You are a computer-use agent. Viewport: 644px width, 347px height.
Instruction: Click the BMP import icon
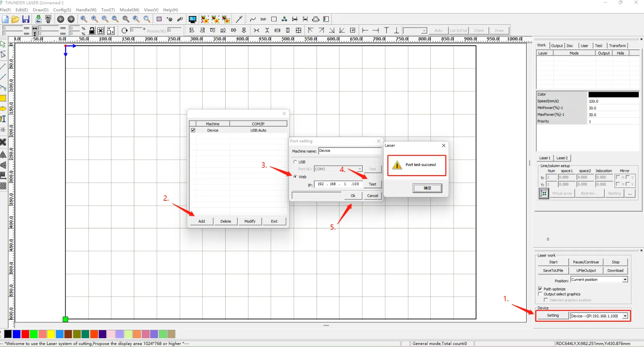pos(263,19)
